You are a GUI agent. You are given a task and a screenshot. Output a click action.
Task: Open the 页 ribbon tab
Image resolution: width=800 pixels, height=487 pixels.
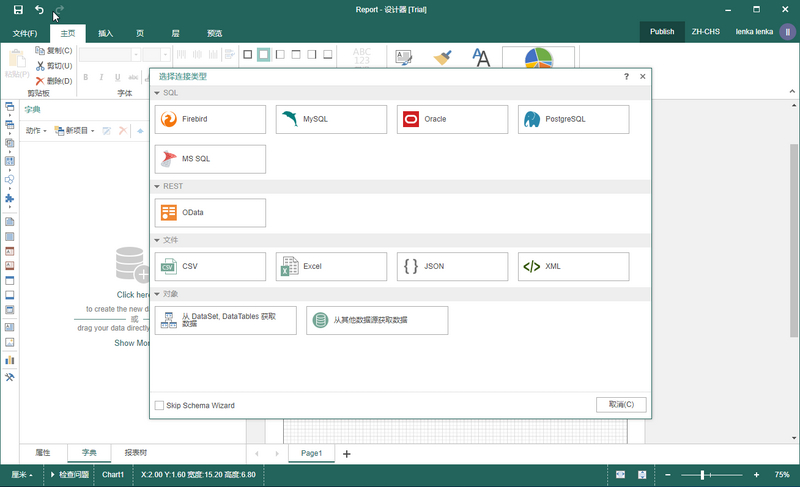(x=140, y=34)
